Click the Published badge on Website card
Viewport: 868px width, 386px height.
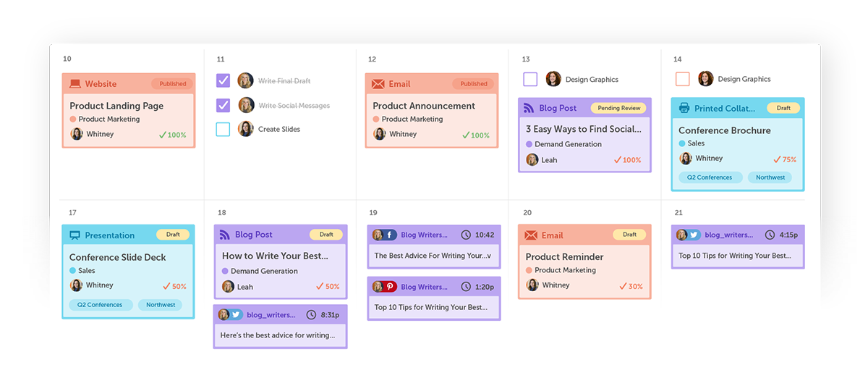coord(173,84)
